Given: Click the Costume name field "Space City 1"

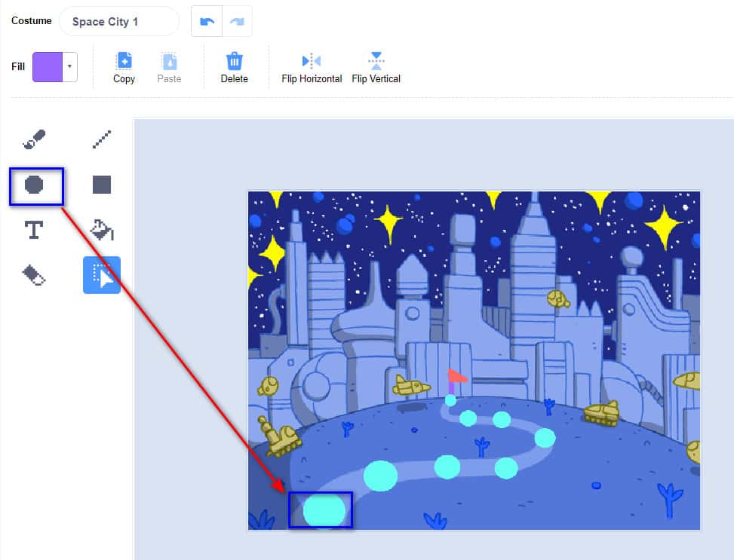Looking at the screenshot, I should point(118,22).
